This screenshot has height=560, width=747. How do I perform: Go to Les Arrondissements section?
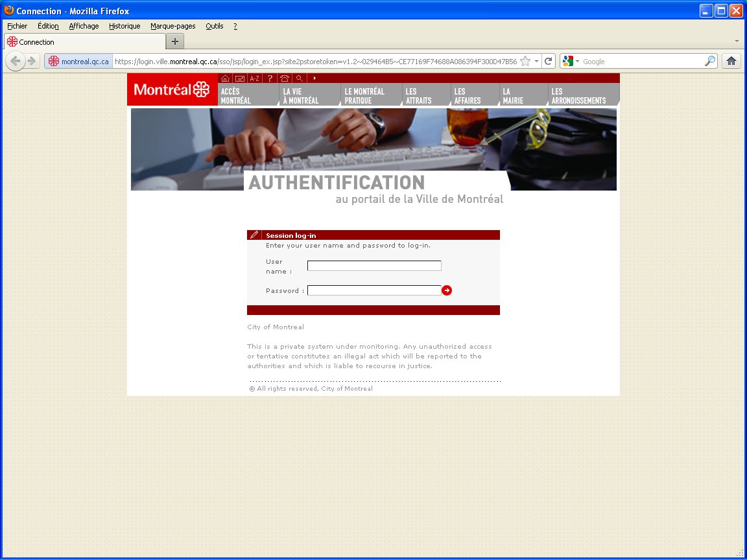[x=578, y=96]
